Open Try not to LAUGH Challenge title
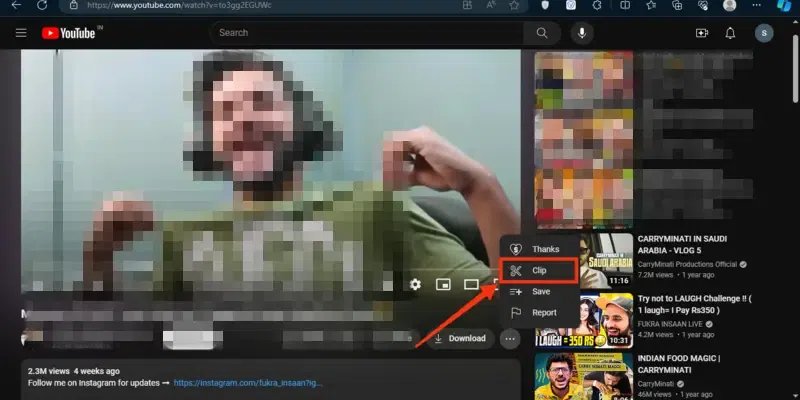Screen dimensions: 800x400 coord(694,304)
